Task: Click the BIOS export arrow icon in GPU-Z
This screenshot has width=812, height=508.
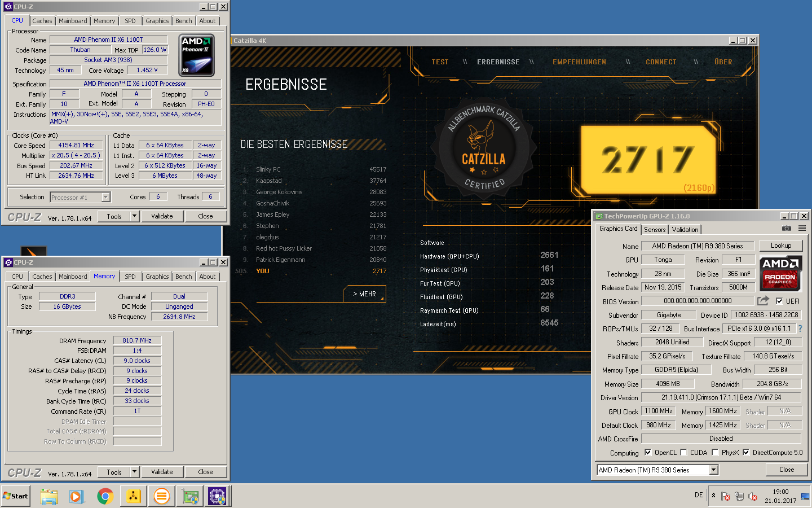Action: (x=763, y=301)
